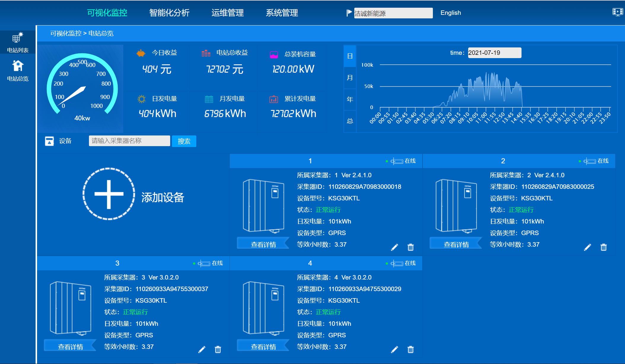Click the collector name search input field
Viewport: 625px width, 364px height.
click(129, 141)
